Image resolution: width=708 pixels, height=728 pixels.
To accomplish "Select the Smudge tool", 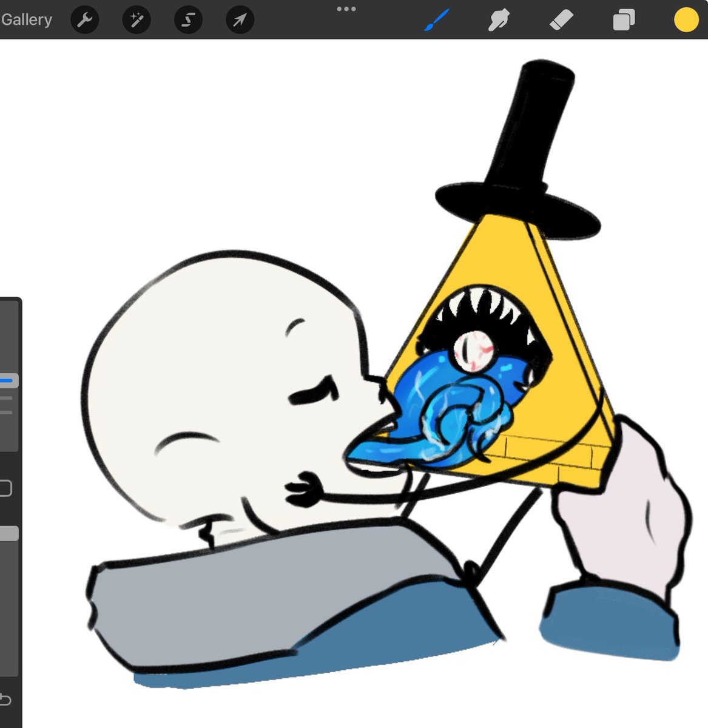I will (498, 20).
